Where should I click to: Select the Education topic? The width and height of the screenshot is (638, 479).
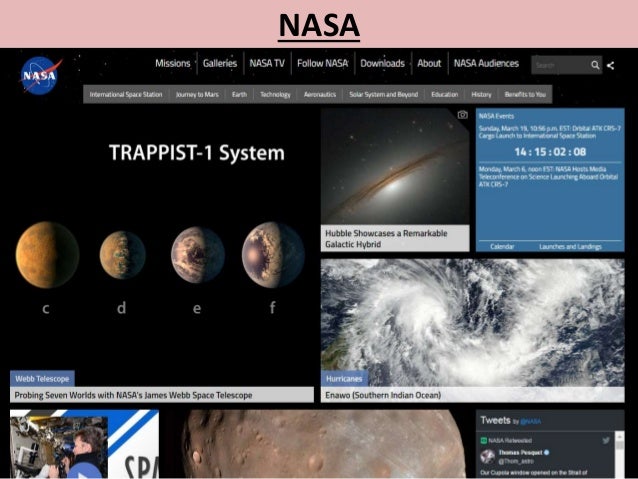(444, 94)
